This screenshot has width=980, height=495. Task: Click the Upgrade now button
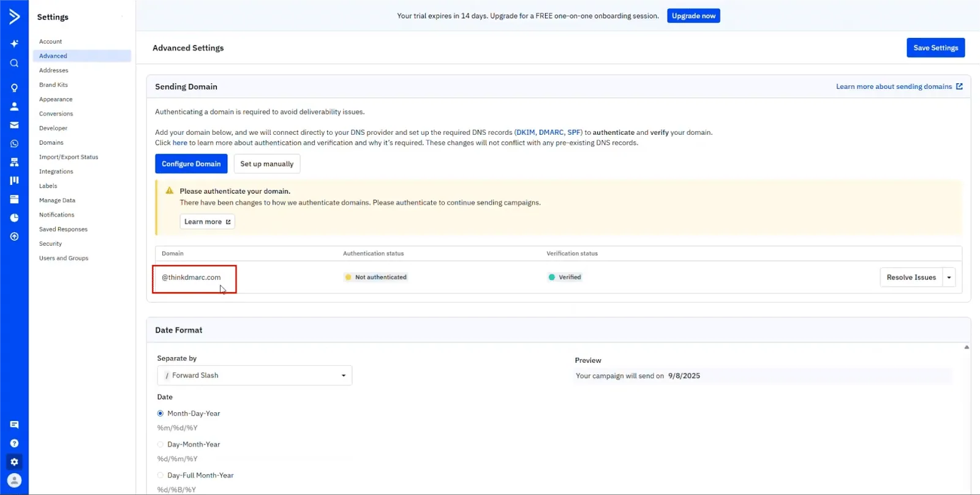(x=693, y=16)
